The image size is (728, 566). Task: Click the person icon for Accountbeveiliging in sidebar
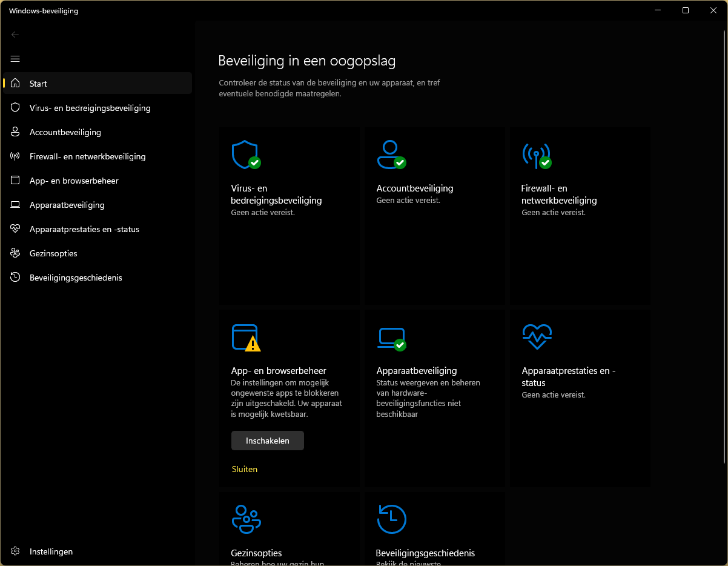coord(16,132)
